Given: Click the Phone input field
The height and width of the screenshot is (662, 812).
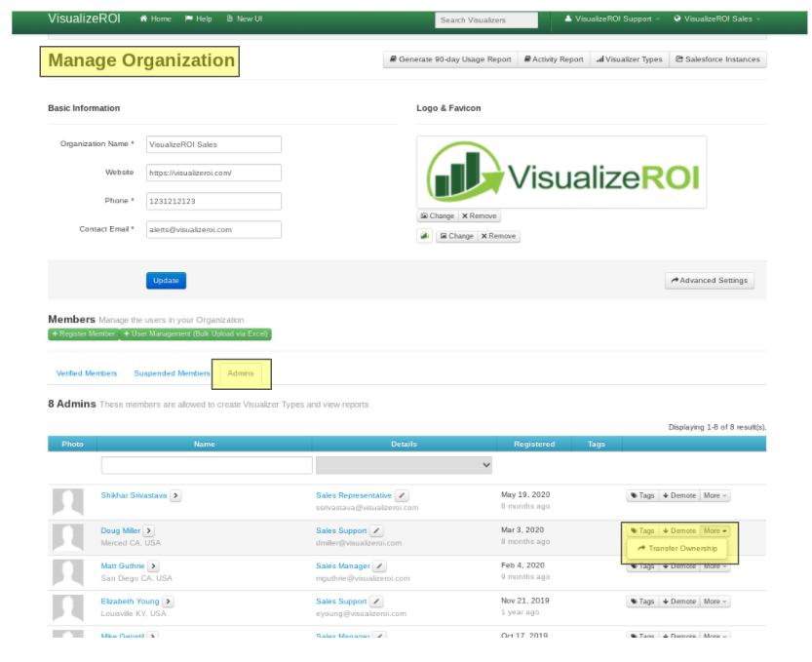Looking at the screenshot, I should click(213, 201).
